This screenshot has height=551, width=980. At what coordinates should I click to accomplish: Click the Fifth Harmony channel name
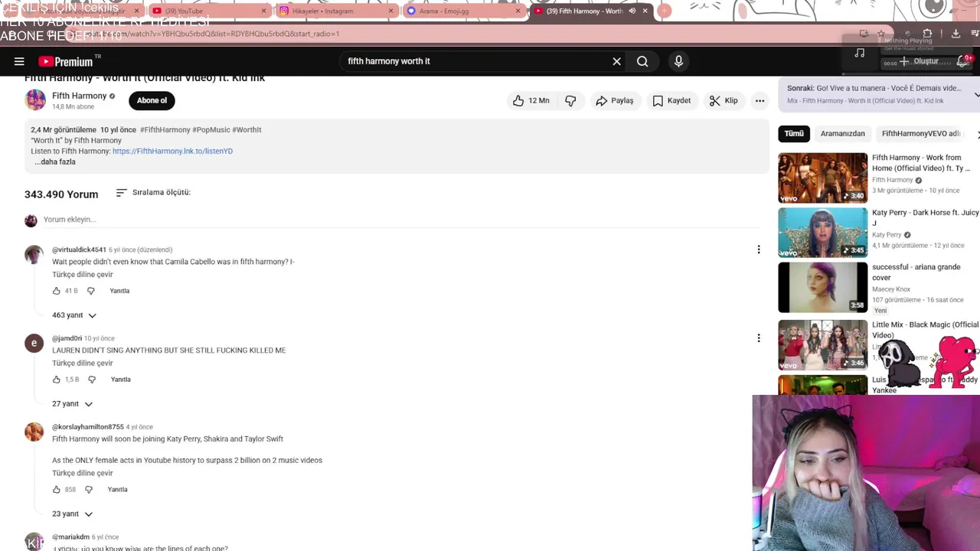79,96
